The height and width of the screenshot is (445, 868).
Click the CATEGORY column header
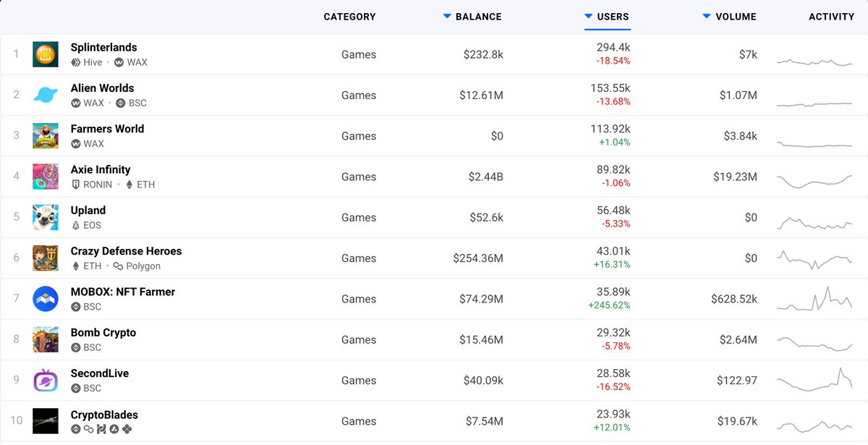(349, 17)
